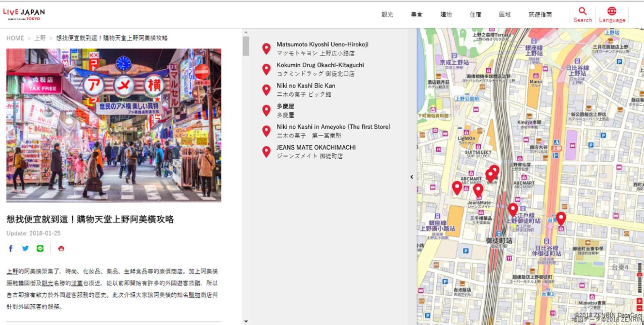Share article via LINE
The height and width of the screenshot is (325, 644).
40,248
